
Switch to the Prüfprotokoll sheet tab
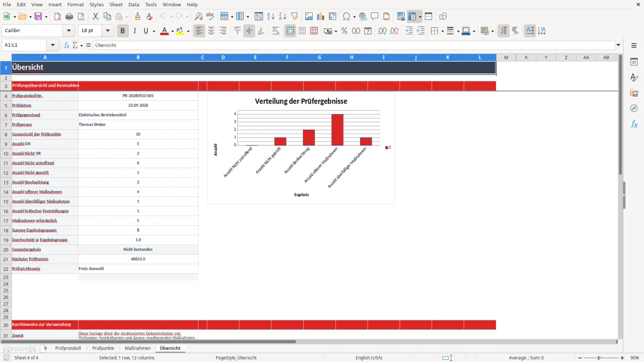click(x=68, y=348)
